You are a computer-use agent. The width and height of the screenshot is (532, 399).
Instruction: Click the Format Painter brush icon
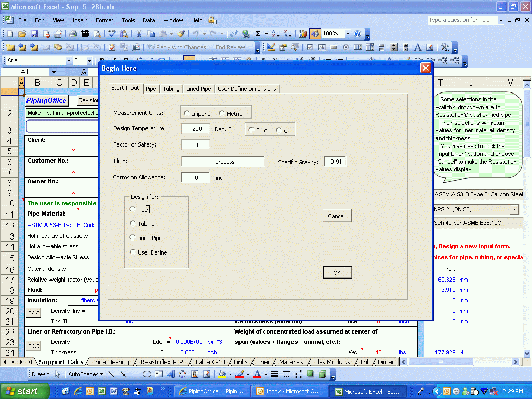point(181,34)
